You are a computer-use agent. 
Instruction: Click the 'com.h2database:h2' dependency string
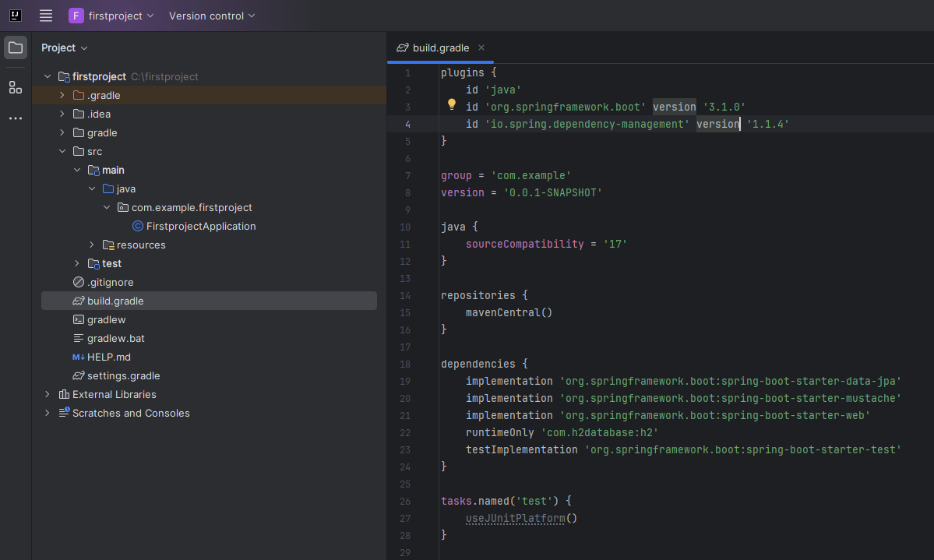point(599,433)
